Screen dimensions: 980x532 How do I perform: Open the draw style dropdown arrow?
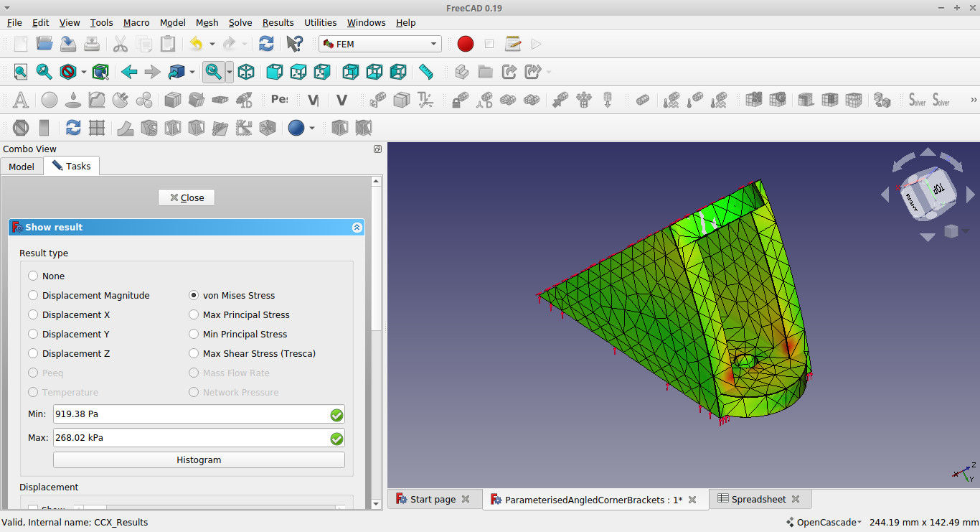[x=83, y=72]
